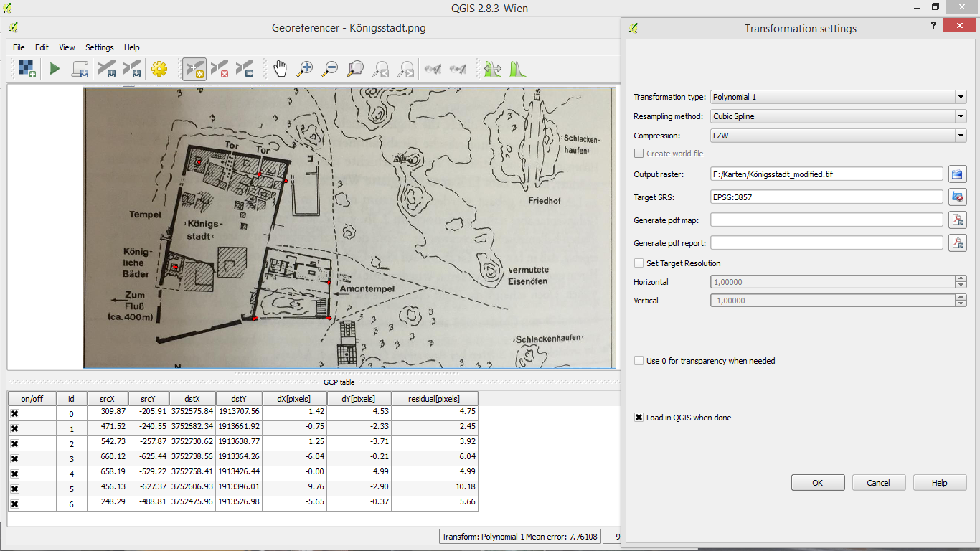Open the Compression LZW dropdown

[x=839, y=136]
